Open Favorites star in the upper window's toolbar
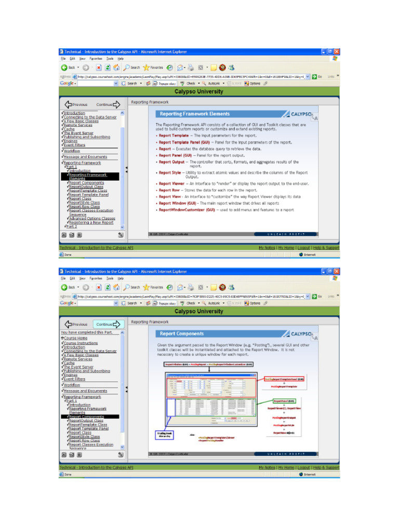Viewport: 399px width, 532px height. point(153,68)
